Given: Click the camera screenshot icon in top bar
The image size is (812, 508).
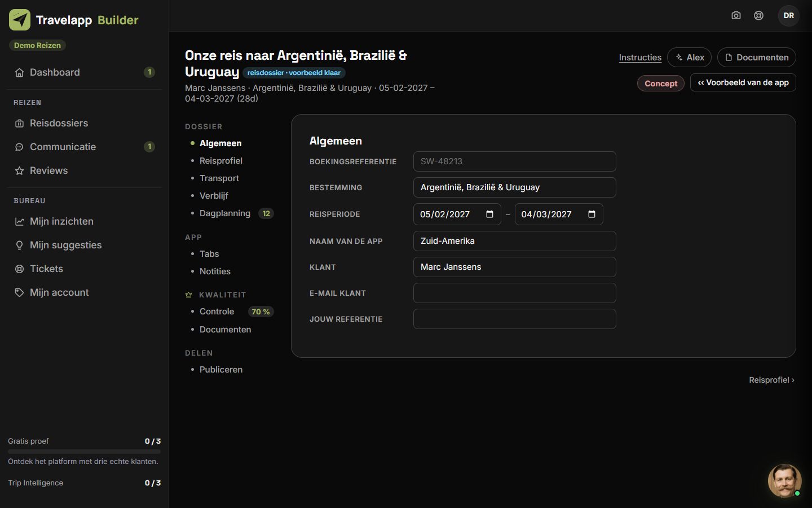Looking at the screenshot, I should pyautogui.click(x=736, y=15).
